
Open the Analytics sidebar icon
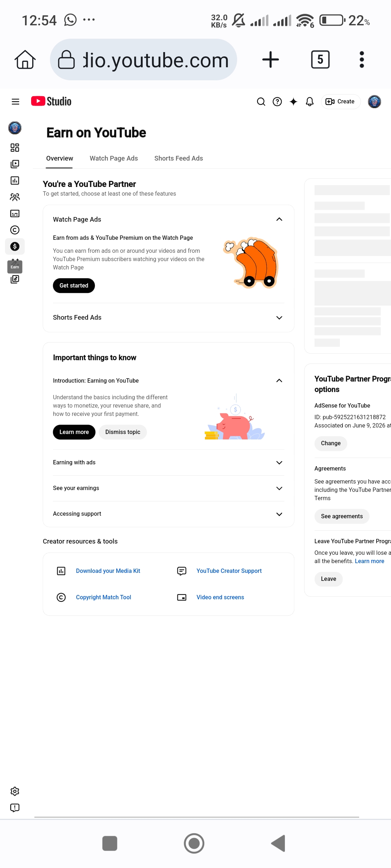coord(15,180)
